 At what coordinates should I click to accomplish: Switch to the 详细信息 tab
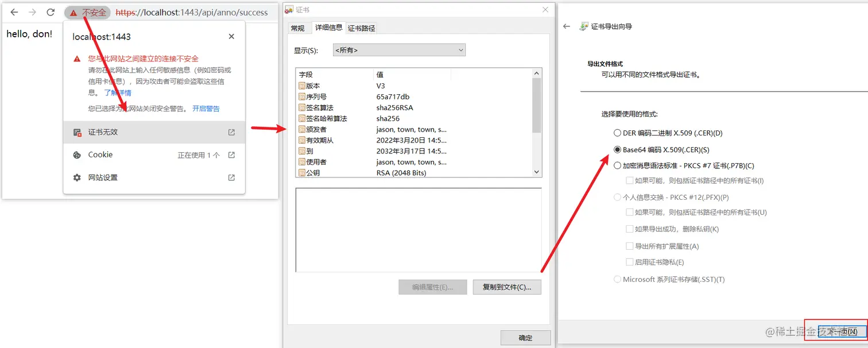point(328,27)
